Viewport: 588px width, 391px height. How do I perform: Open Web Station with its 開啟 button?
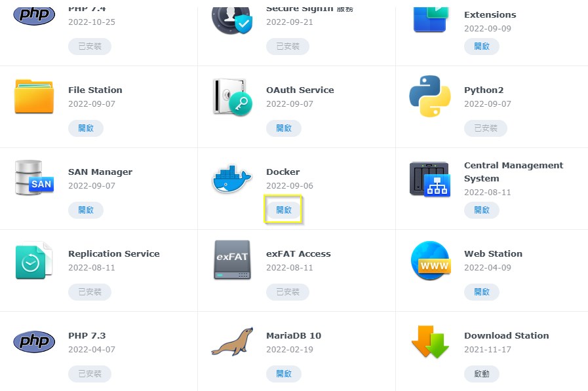(482, 291)
